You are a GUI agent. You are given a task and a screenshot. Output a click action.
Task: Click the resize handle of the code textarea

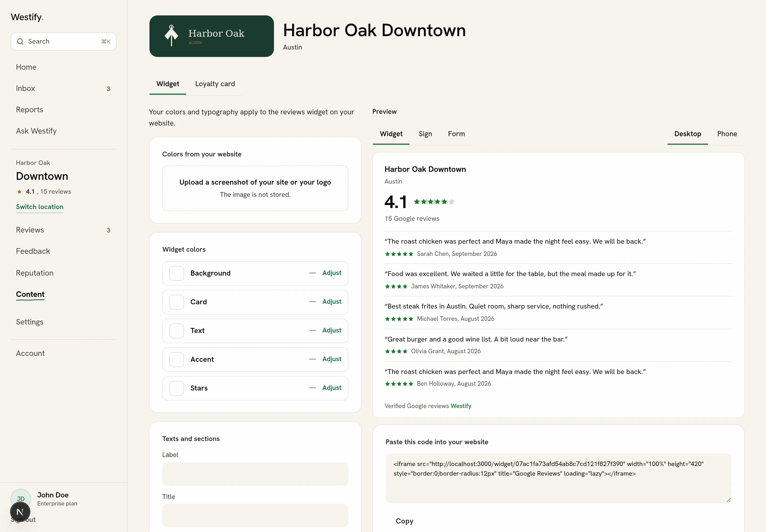click(728, 500)
